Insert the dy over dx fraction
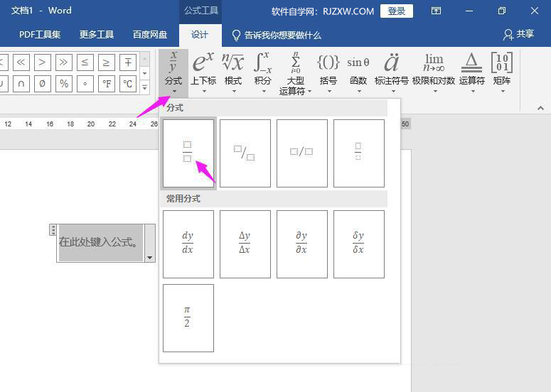This screenshot has height=392, width=551. [188, 244]
